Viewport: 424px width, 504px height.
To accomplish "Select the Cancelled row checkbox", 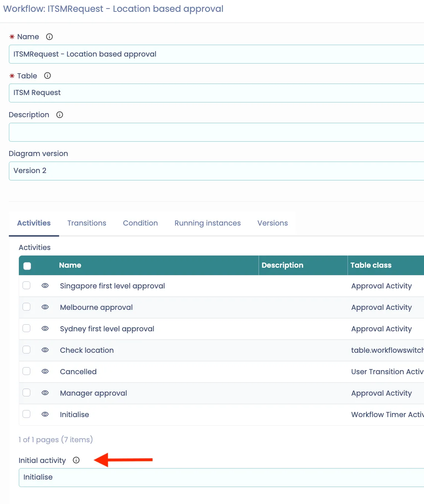I will [x=27, y=371].
